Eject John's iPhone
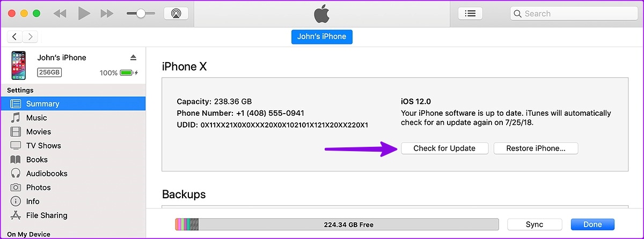644x239 pixels. coord(133,57)
